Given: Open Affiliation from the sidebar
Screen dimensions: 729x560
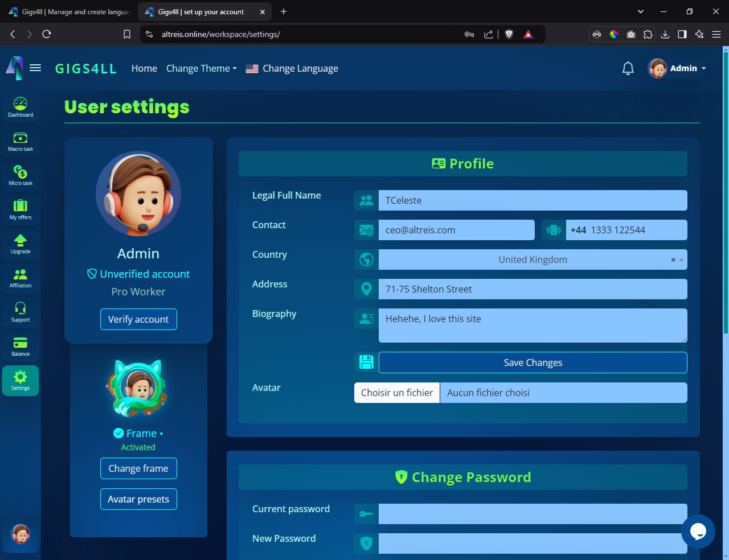Looking at the screenshot, I should 21,278.
